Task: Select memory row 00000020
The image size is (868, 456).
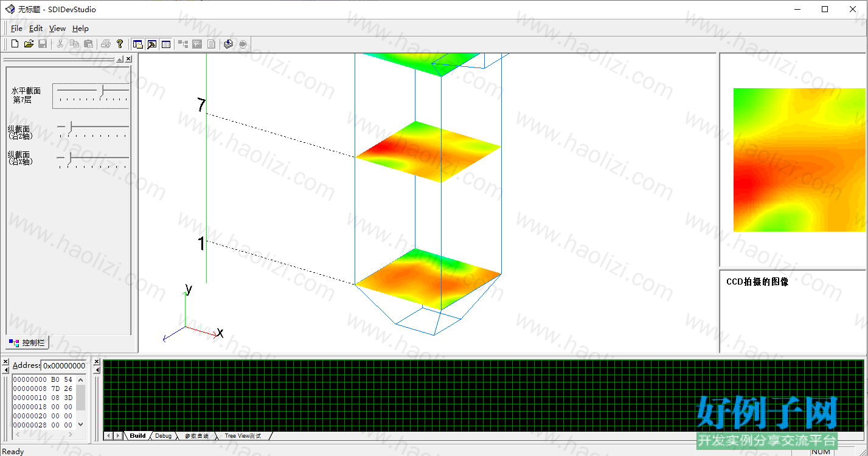Action: pos(43,416)
